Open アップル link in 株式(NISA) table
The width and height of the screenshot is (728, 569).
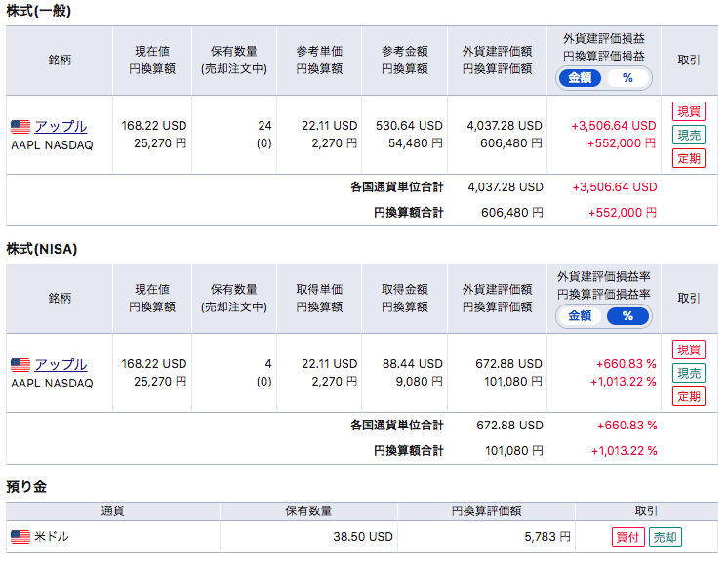(61, 365)
